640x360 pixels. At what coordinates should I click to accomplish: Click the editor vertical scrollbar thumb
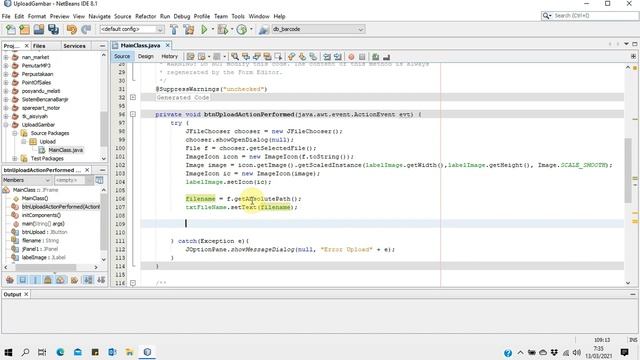click(628, 170)
